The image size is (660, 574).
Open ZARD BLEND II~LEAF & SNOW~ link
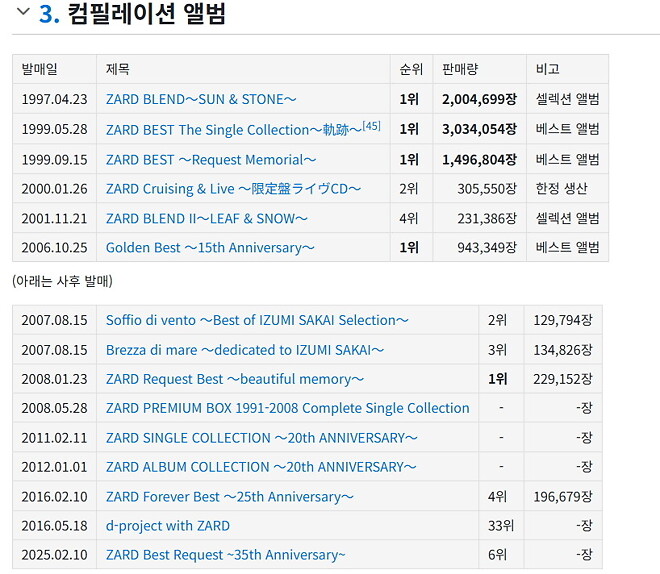[x=207, y=218]
